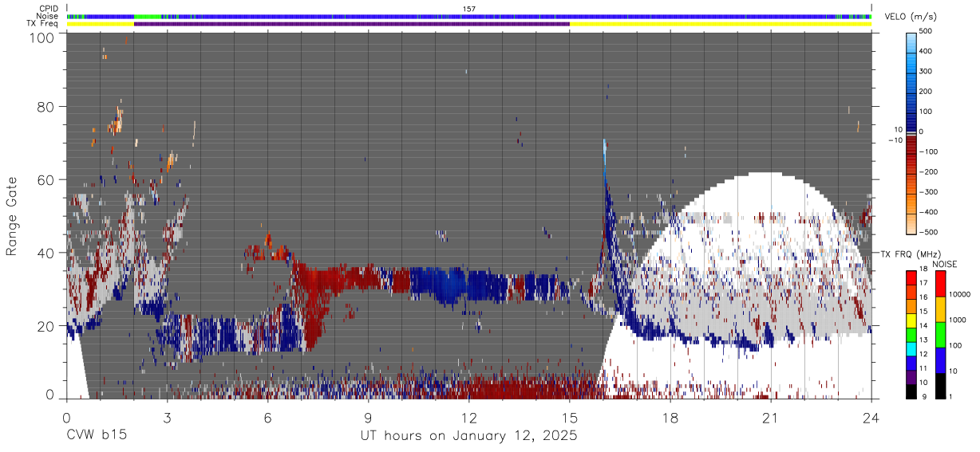Image resolution: width=980 pixels, height=452 pixels.
Task: Click the purple section of the TX Freq strip
Action: tap(351, 23)
